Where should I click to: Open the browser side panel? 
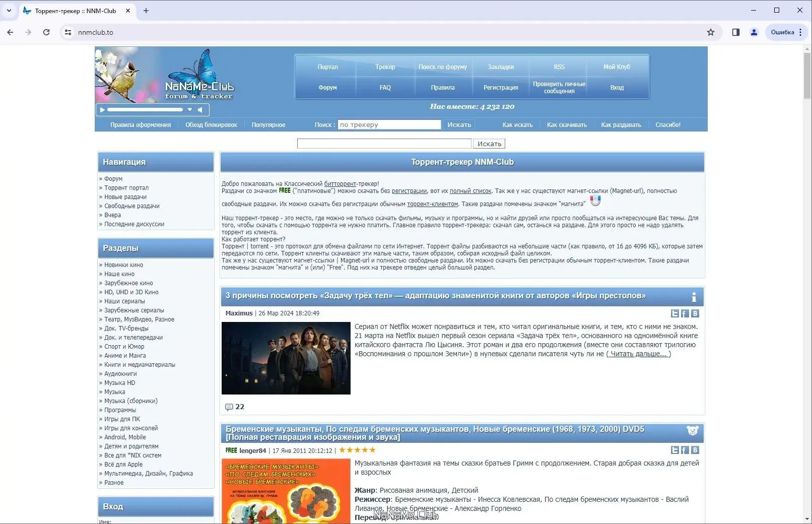(736, 32)
